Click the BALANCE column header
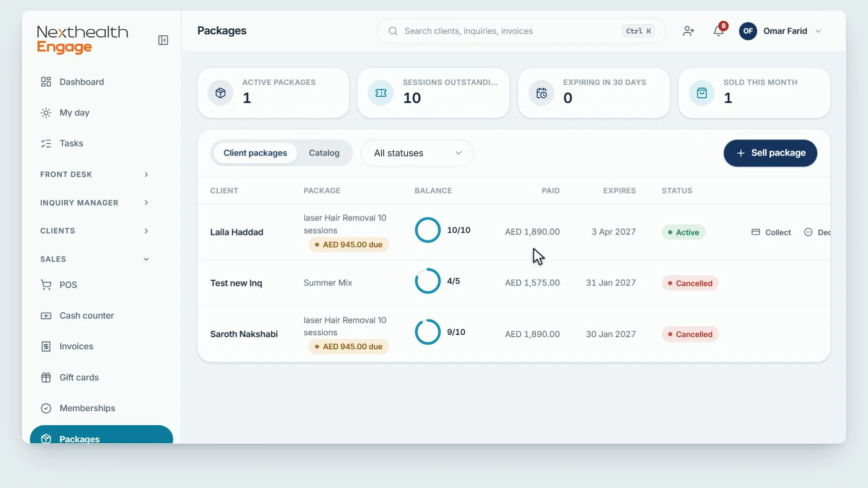 433,191
